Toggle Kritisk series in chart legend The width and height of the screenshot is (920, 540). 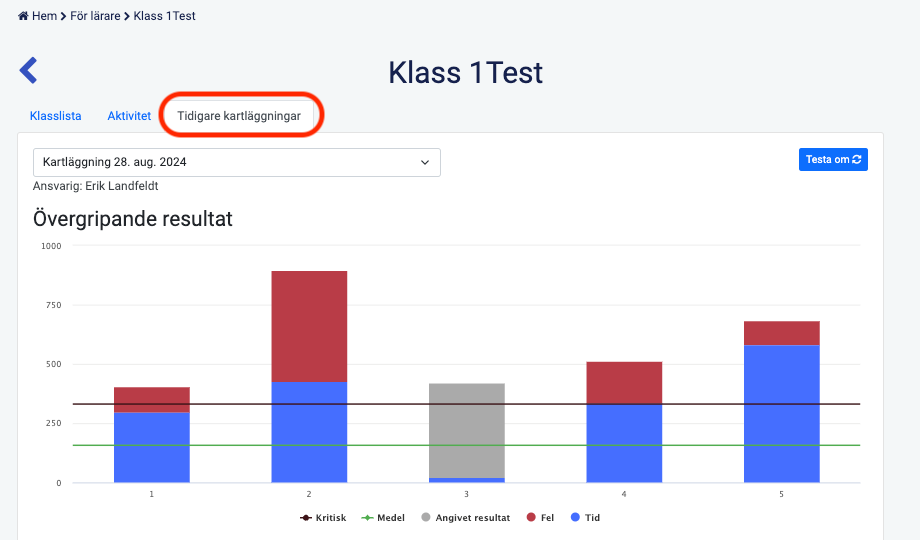tap(323, 518)
